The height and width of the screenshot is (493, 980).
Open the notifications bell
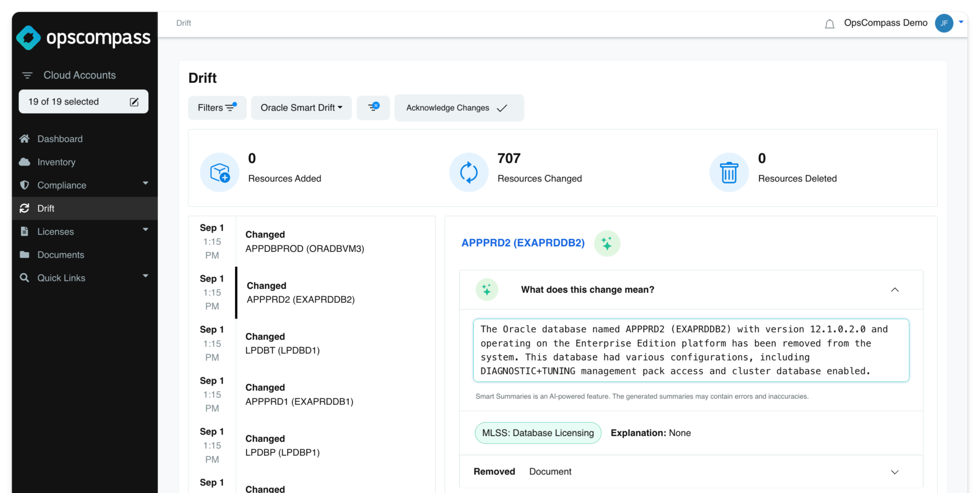829,23
